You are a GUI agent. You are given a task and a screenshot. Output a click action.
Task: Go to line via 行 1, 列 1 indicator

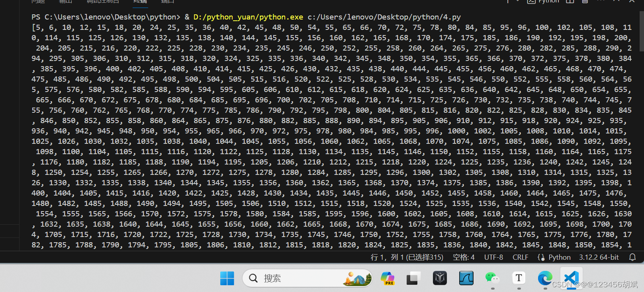(x=407, y=257)
